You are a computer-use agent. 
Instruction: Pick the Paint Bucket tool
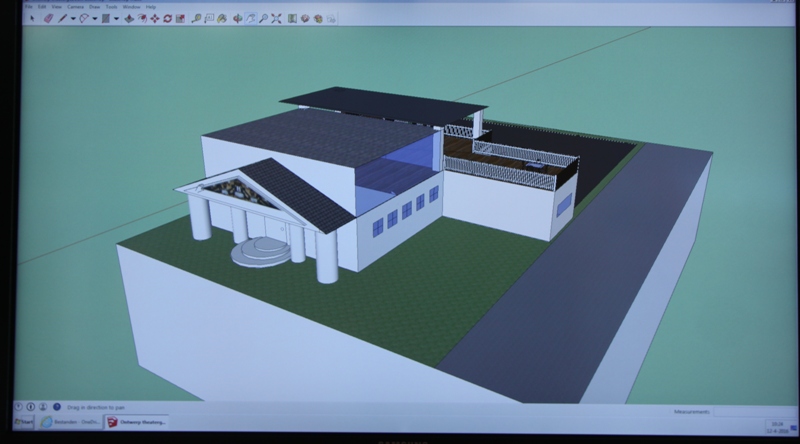(223, 18)
